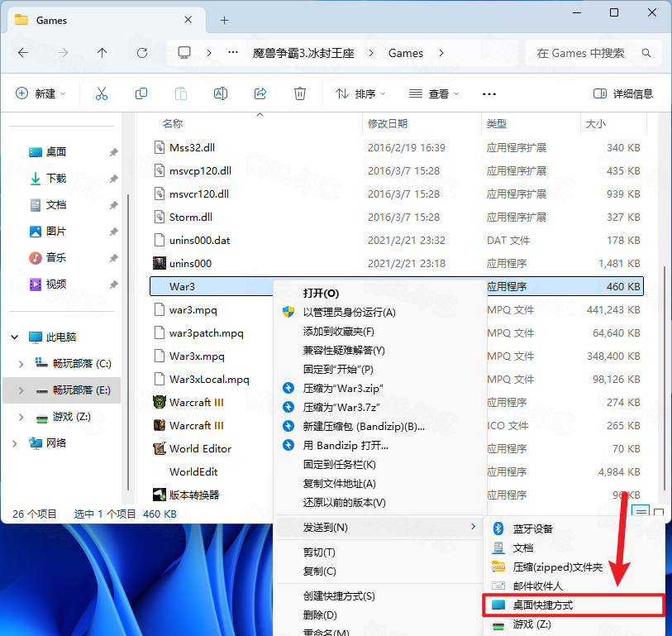
Task: Click the address bar ellipsis for hidden path
Action: pos(233,52)
